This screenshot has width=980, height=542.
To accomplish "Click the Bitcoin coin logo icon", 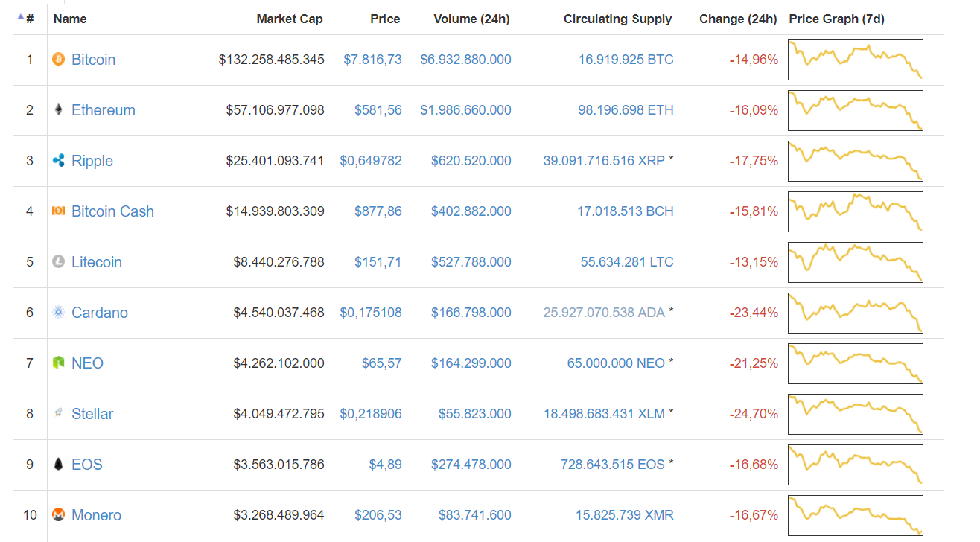I will (59, 59).
